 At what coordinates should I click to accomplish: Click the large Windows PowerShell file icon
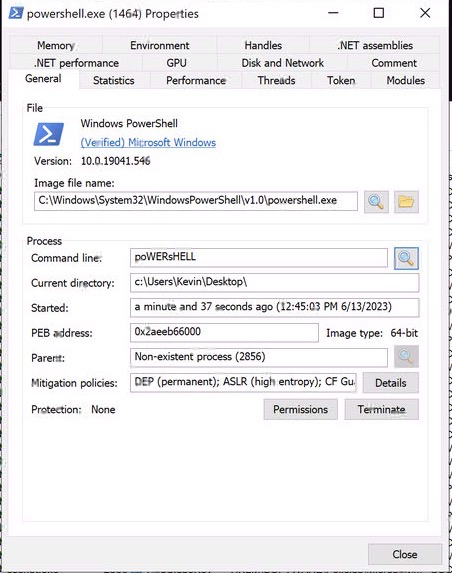point(49,134)
